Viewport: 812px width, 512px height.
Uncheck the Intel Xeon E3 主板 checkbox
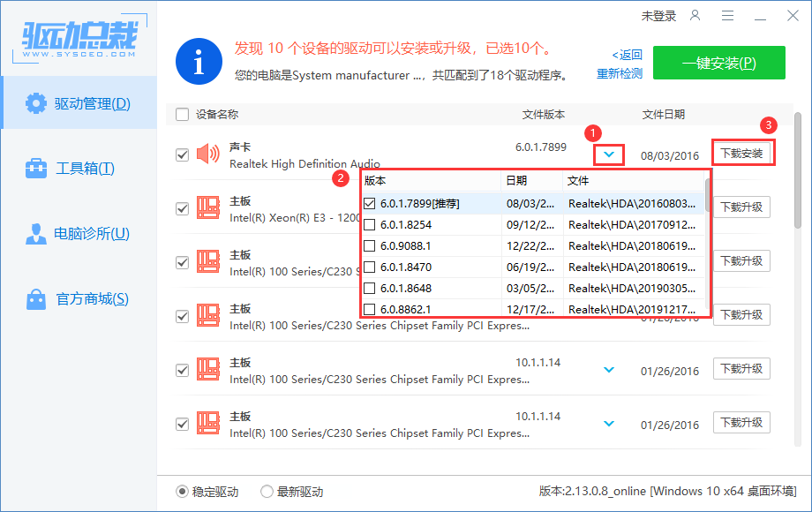click(x=183, y=208)
